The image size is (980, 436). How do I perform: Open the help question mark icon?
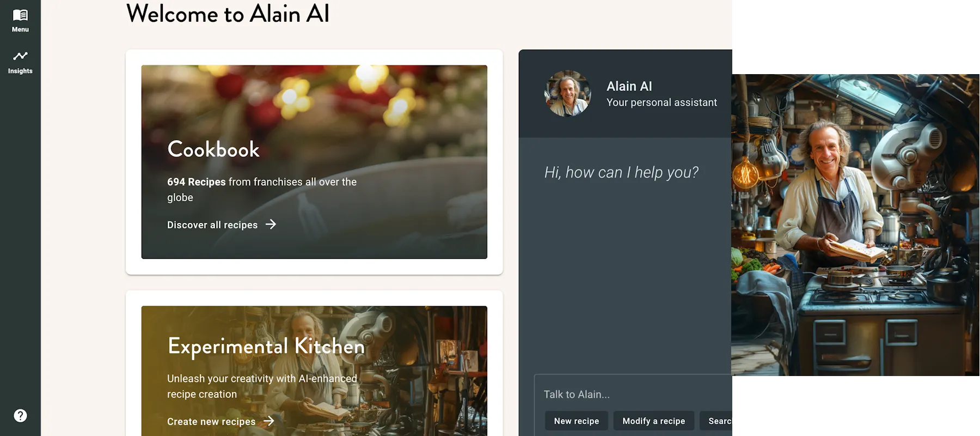[20, 416]
